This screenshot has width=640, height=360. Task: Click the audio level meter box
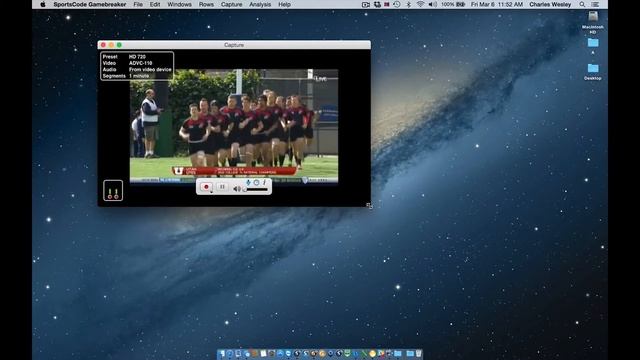click(x=113, y=190)
